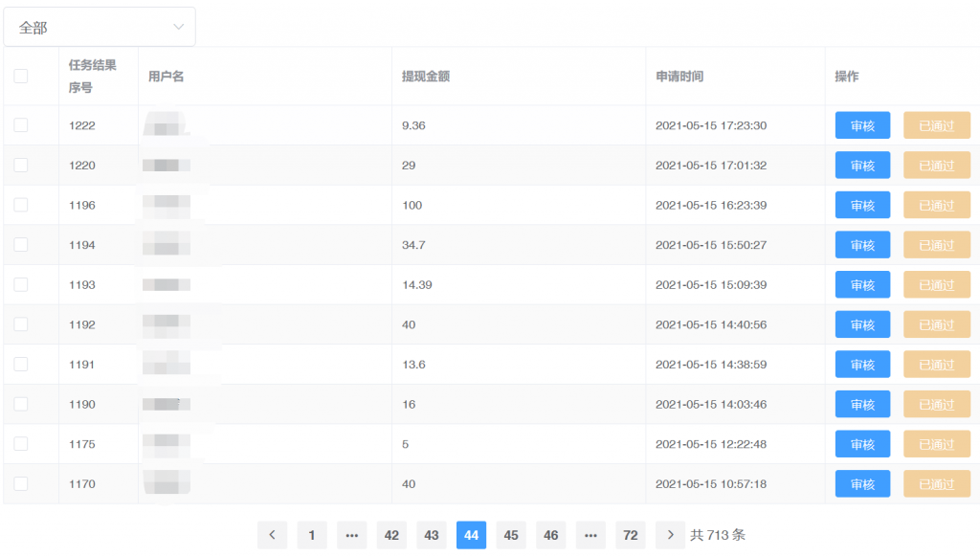Toggle the select-all checkbox in table header

(x=21, y=77)
